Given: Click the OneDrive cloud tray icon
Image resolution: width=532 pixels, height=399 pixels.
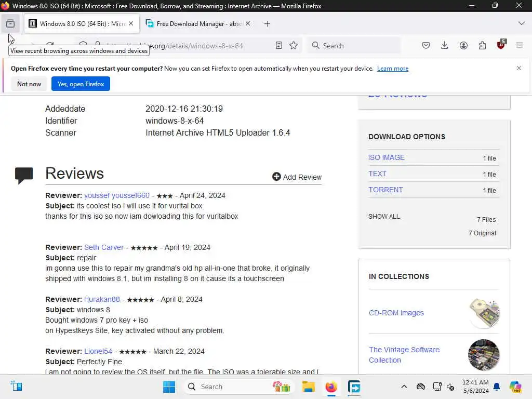Looking at the screenshot, I should [421, 387].
